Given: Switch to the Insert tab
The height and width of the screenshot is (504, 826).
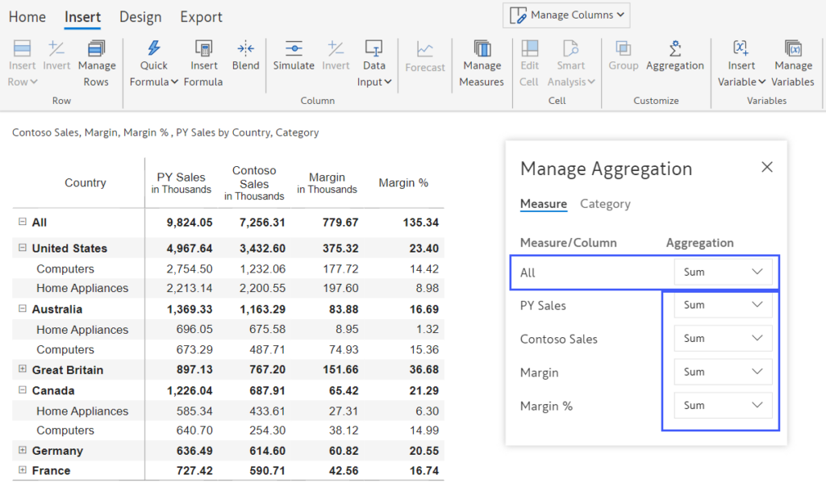Looking at the screenshot, I should (83, 17).
